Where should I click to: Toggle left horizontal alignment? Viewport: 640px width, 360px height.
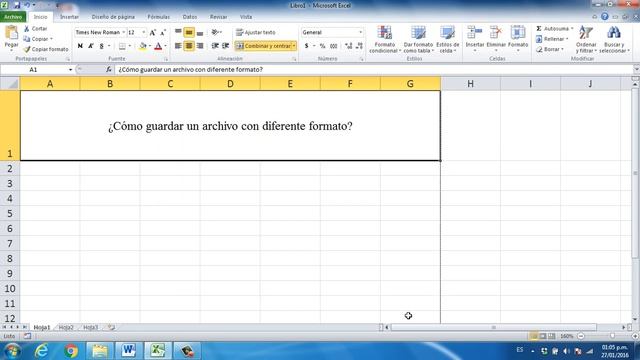pyautogui.click(x=178, y=46)
